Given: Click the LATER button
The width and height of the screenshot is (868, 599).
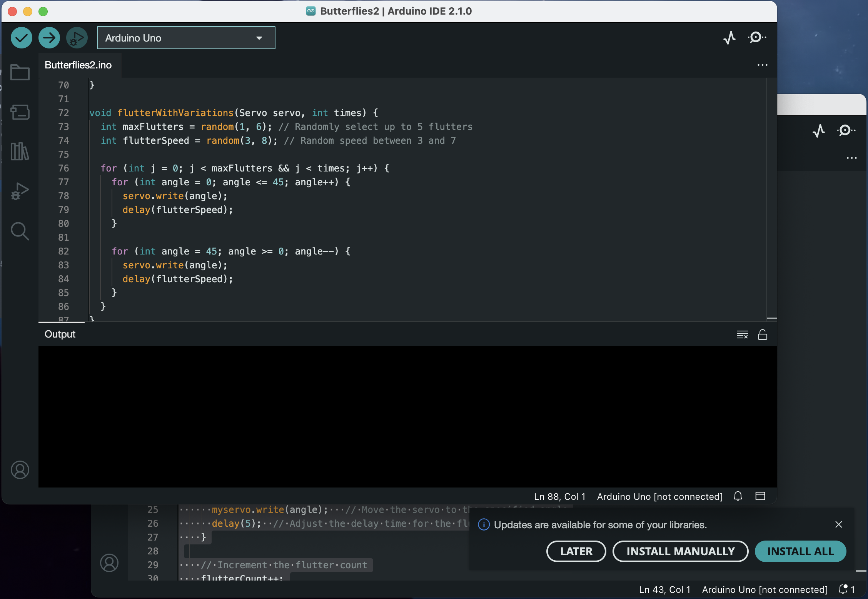Looking at the screenshot, I should [576, 551].
